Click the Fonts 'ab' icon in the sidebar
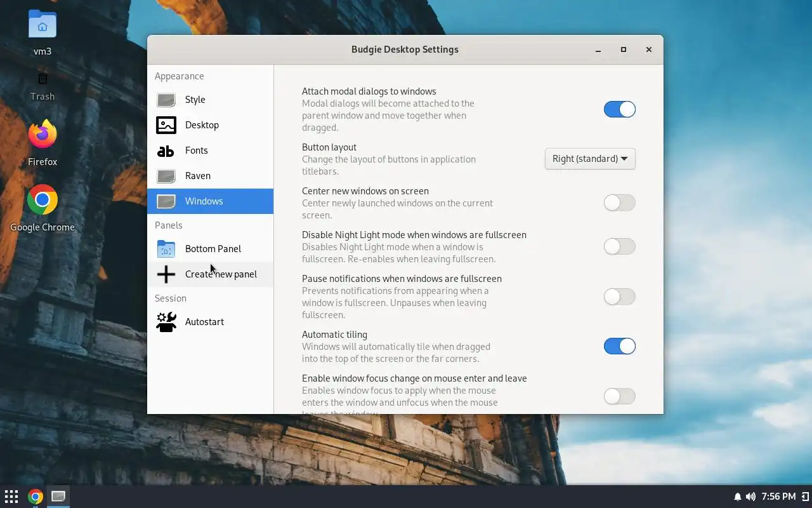The height and width of the screenshot is (508, 812). click(166, 150)
